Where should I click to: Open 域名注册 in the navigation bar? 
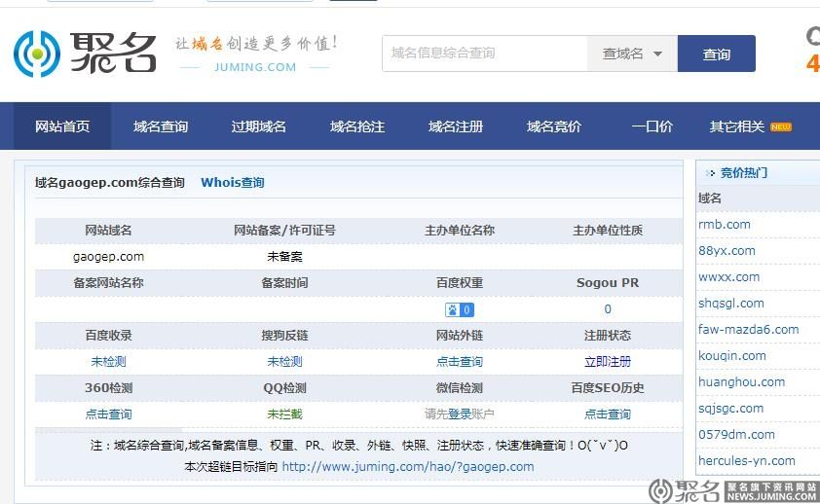pyautogui.click(x=456, y=126)
